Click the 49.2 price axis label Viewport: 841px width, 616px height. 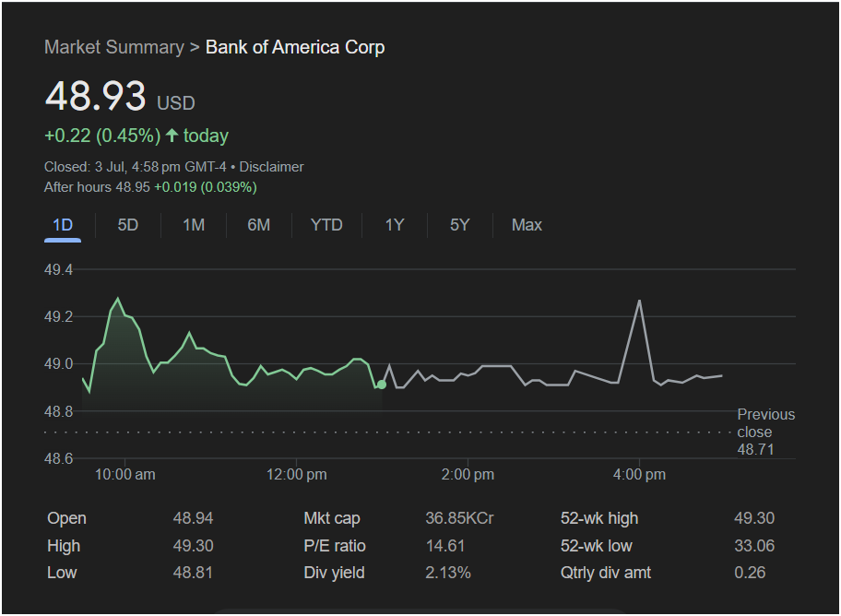[58, 316]
